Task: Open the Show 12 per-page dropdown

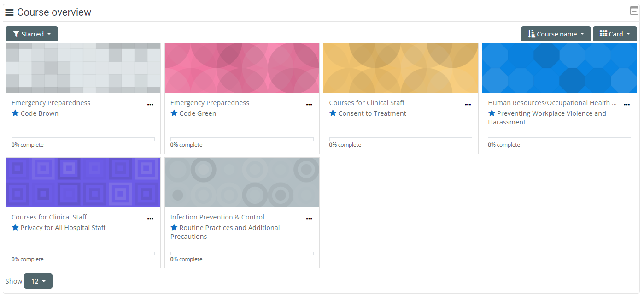Action: pyautogui.click(x=38, y=281)
